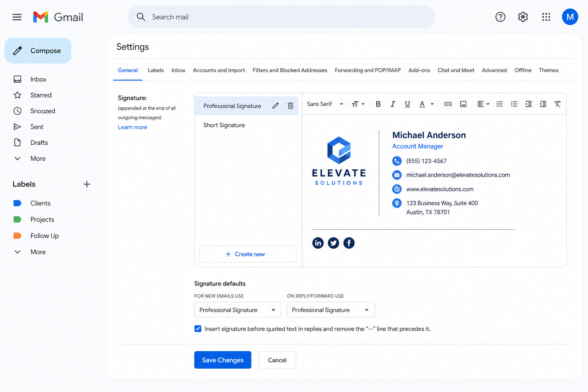Click the Facebook icon in signature
This screenshot has width=588, height=392.
pos(349,243)
